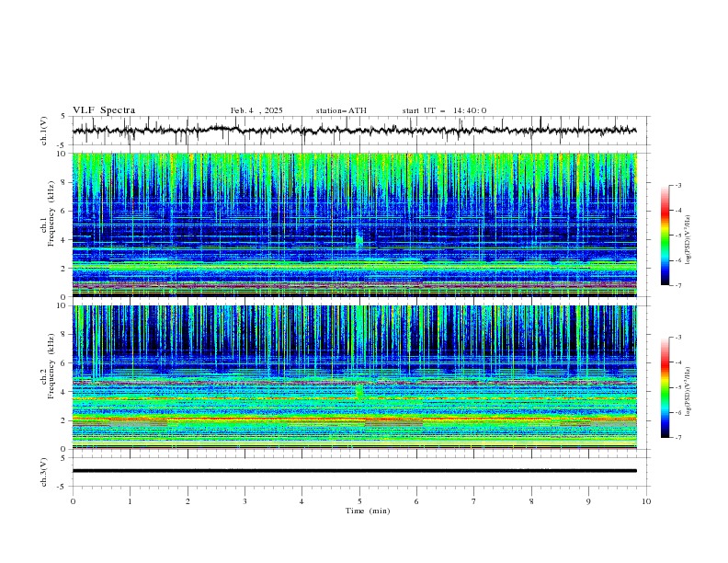This screenshot has width=728, height=563.
Task: Click the "ch.1(V)" waveform axis label
Action: coord(44,131)
